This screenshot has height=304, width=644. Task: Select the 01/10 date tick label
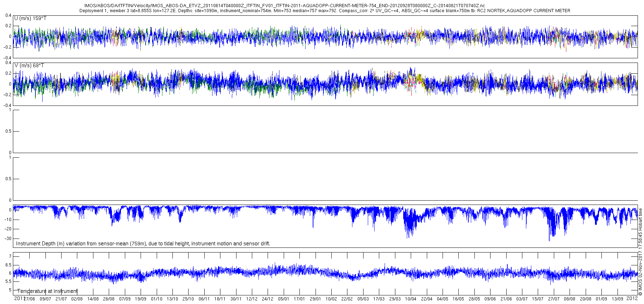click(157, 299)
